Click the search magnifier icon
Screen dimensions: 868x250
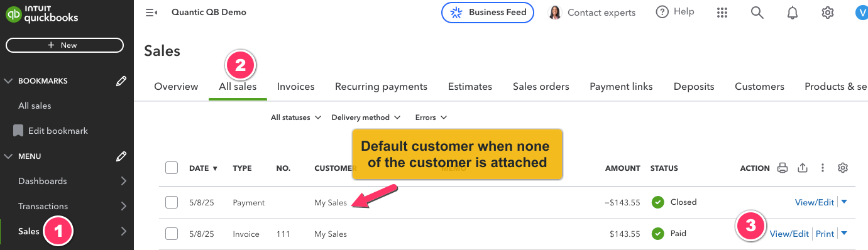(757, 13)
